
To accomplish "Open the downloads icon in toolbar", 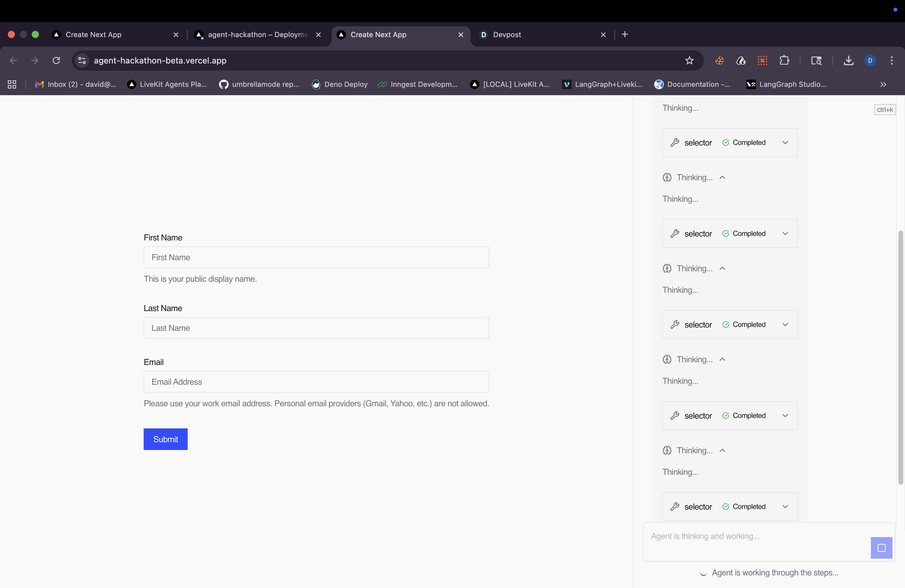I will click(848, 60).
